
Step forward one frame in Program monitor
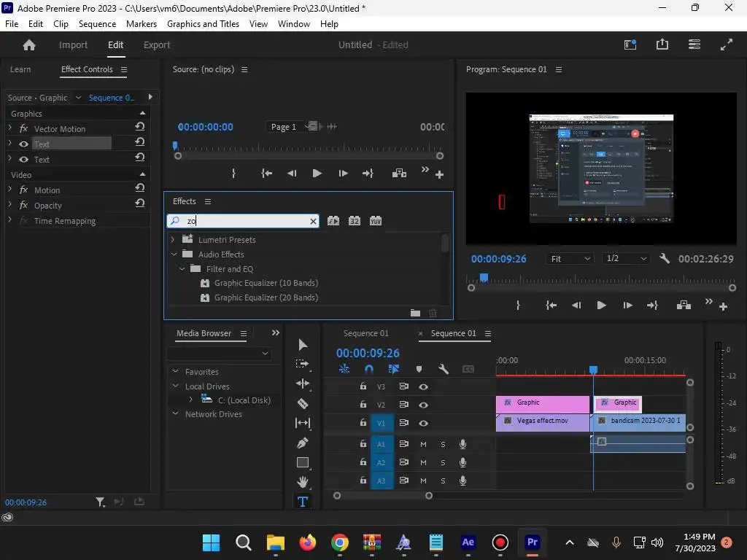click(x=627, y=306)
